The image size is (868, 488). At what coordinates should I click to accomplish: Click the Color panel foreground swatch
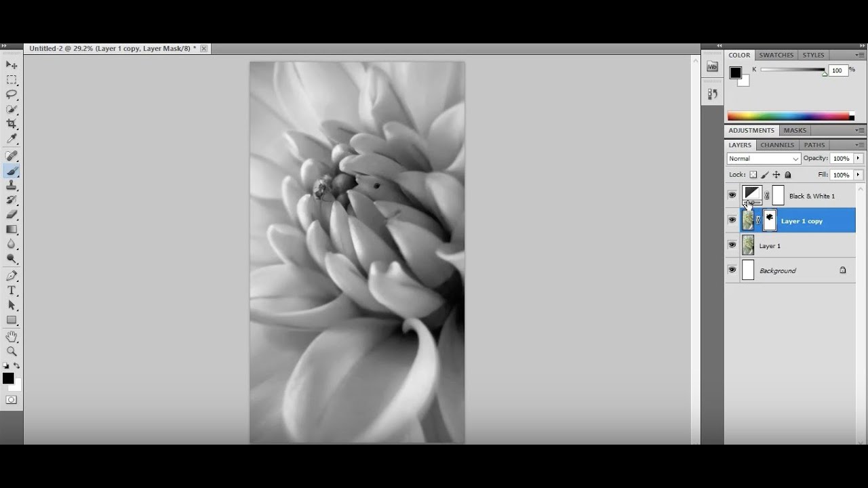tap(735, 73)
